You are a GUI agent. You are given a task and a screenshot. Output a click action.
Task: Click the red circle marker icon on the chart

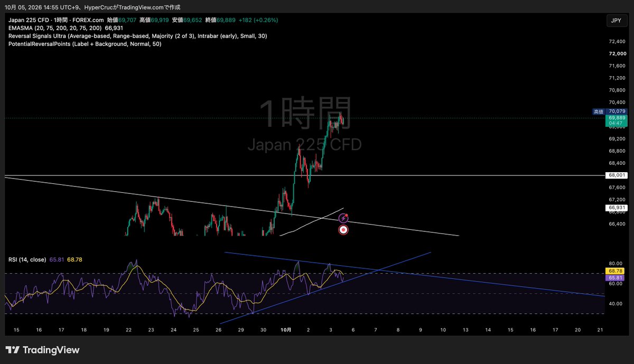343,230
